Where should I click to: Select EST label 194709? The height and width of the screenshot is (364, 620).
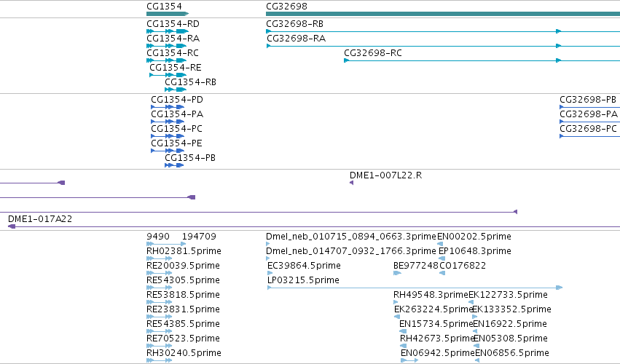[199, 237]
